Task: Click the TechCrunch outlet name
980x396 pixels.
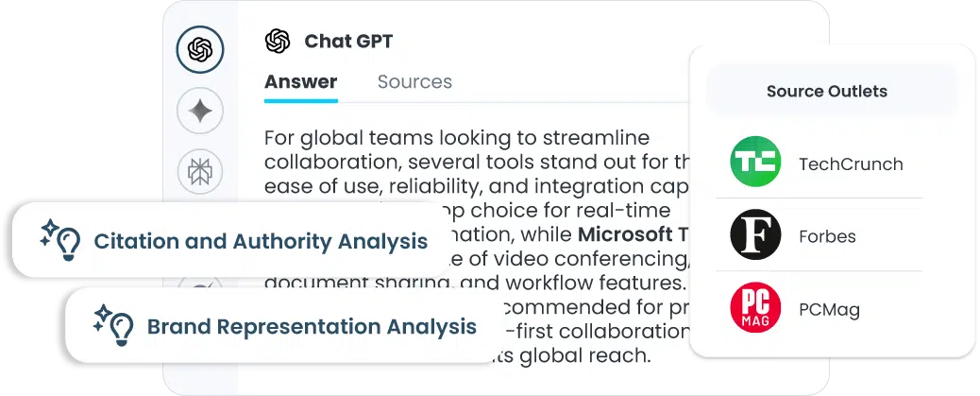Action: [x=851, y=164]
